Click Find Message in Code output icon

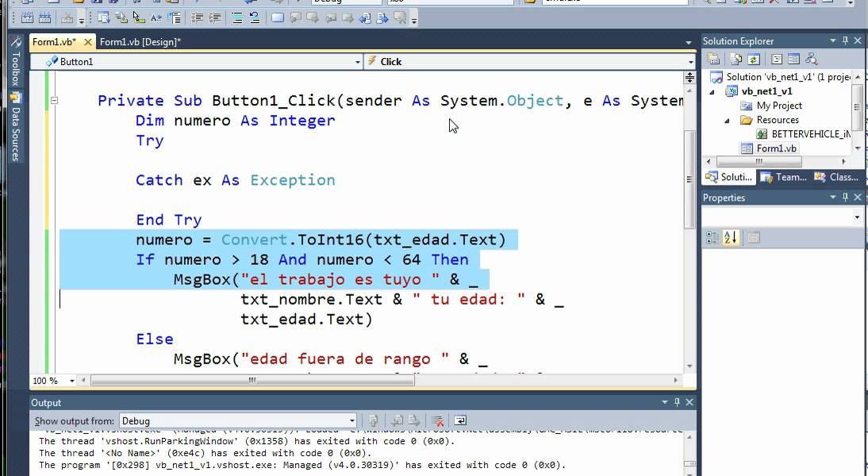373,420
